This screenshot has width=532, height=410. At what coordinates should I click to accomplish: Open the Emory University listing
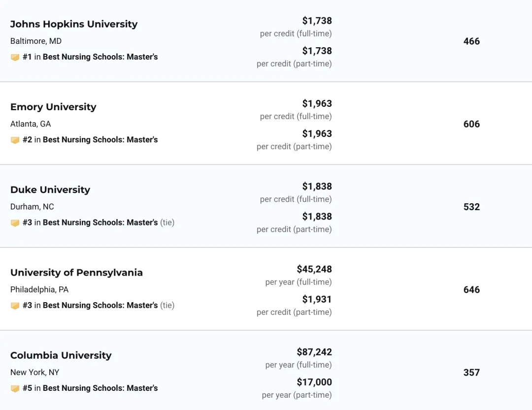pyautogui.click(x=53, y=107)
